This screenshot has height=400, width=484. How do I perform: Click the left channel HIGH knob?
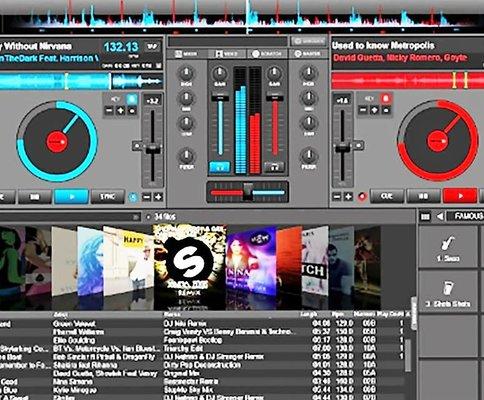coord(186,73)
